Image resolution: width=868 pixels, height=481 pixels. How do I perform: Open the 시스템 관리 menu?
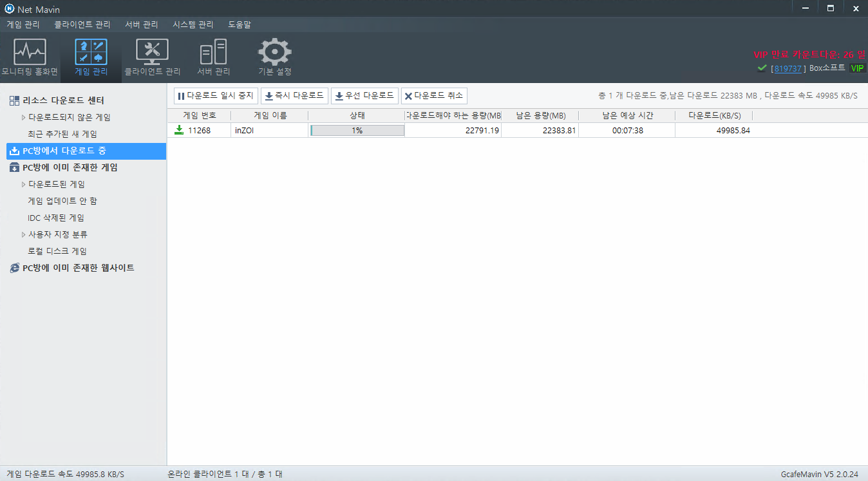tap(193, 24)
